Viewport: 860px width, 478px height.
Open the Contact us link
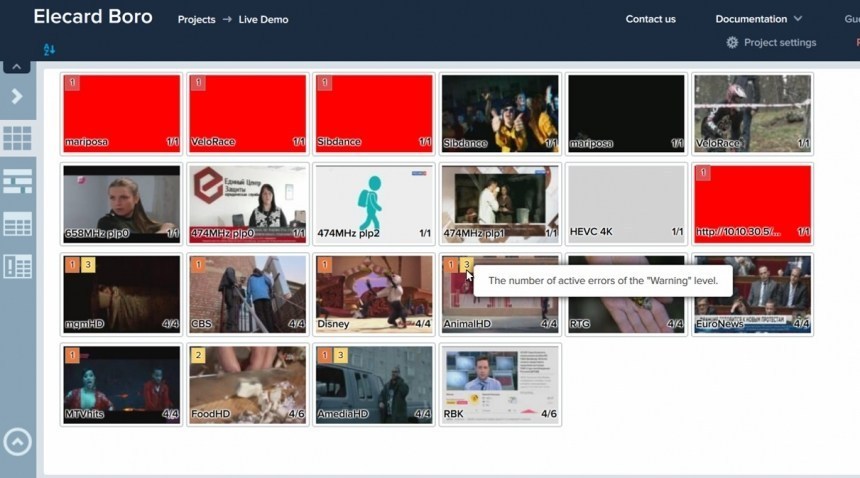pyautogui.click(x=650, y=19)
